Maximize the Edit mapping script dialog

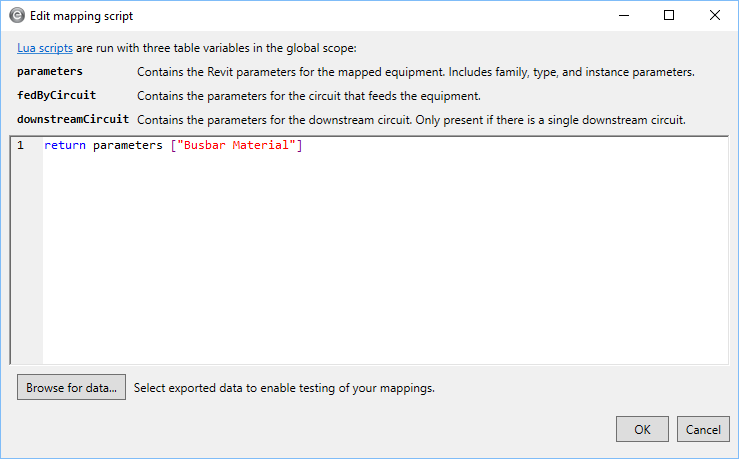coord(669,16)
